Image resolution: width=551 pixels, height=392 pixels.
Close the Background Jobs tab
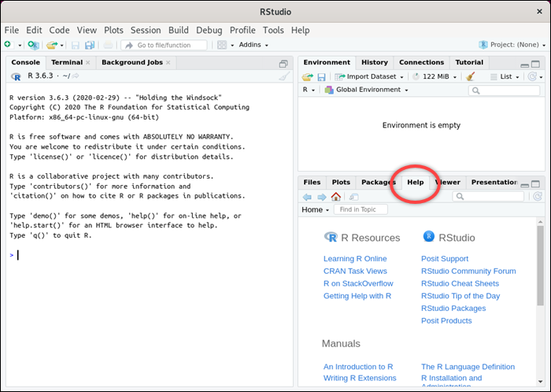point(168,62)
